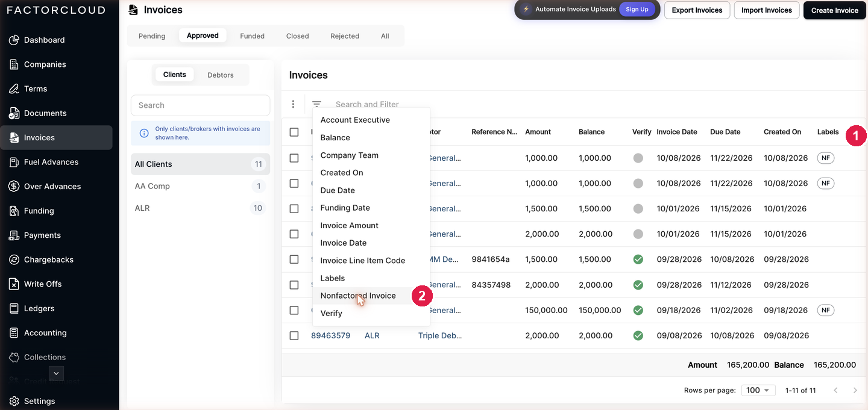Screen dimensions: 868x410
Task: Click the Chargebacks sidebar icon
Action: 14,259
